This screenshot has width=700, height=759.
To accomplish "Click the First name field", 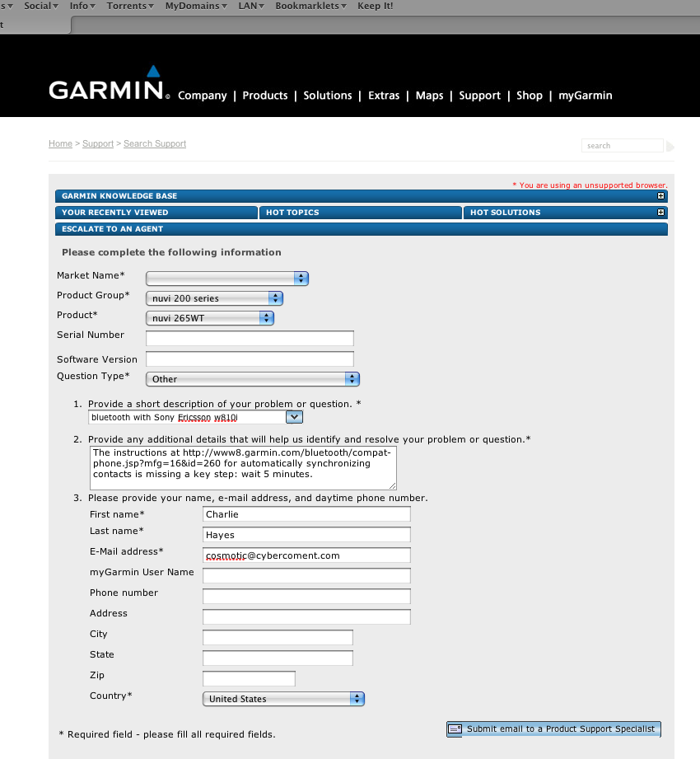I will 306,514.
